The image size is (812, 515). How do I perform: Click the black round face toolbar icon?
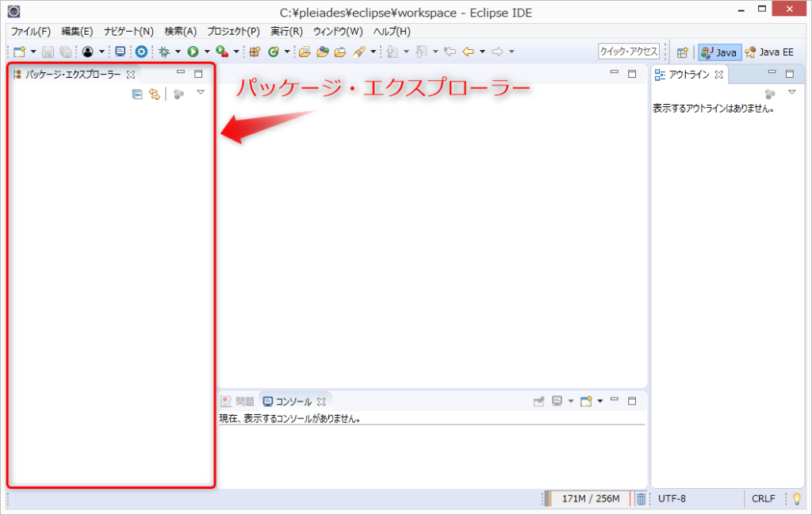click(87, 52)
